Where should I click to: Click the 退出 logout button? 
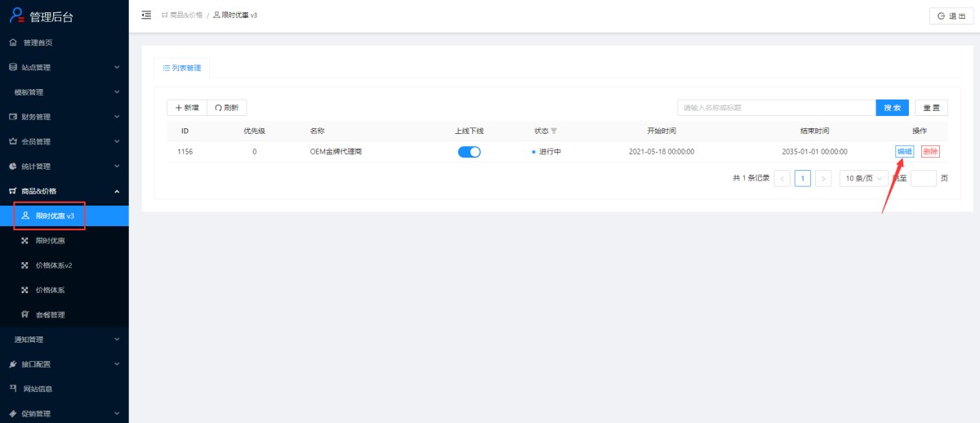[x=951, y=16]
